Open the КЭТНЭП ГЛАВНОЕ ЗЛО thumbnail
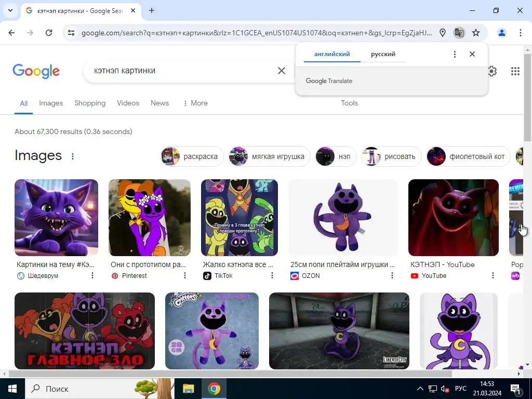 [85, 331]
